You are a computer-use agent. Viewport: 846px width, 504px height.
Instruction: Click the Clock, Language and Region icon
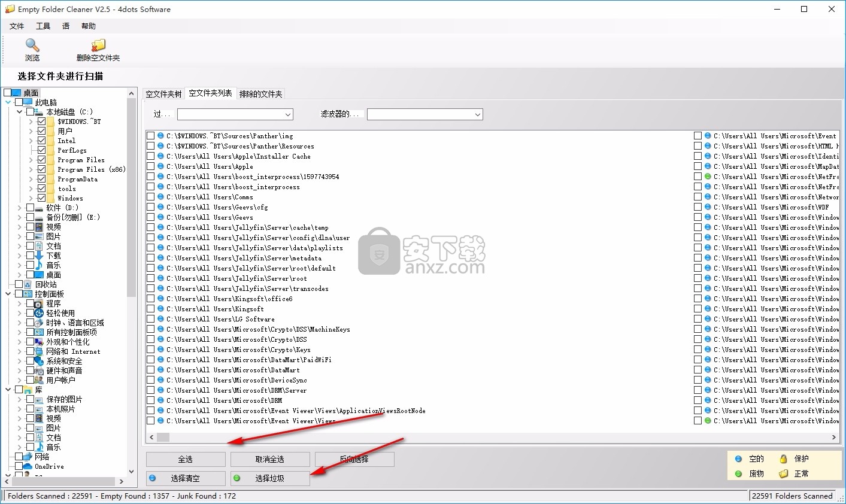[40, 323]
